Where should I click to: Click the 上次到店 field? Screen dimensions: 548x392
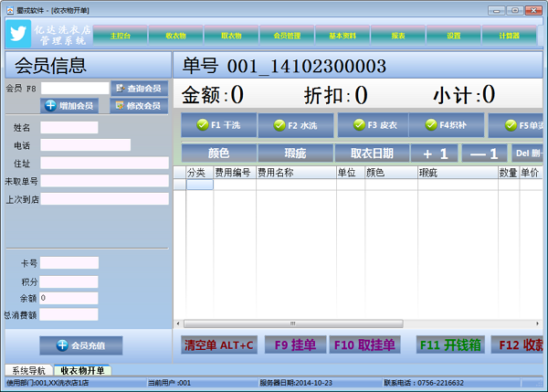(x=104, y=199)
